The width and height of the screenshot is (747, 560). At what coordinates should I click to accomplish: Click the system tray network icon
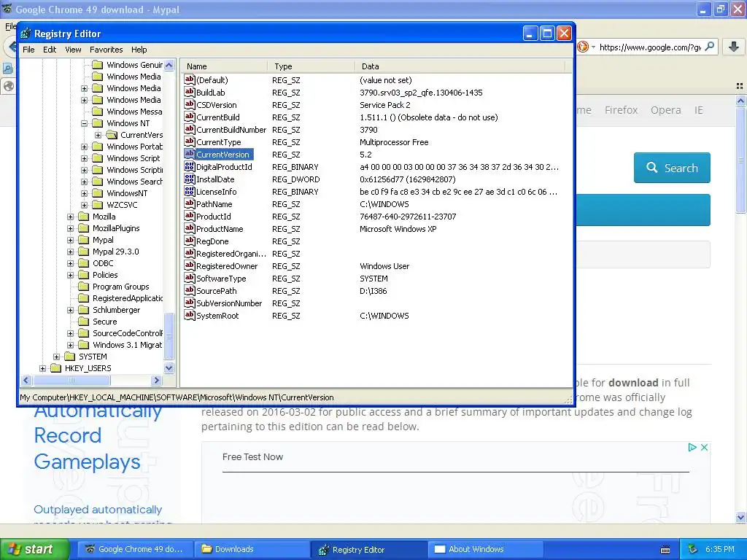(692, 549)
